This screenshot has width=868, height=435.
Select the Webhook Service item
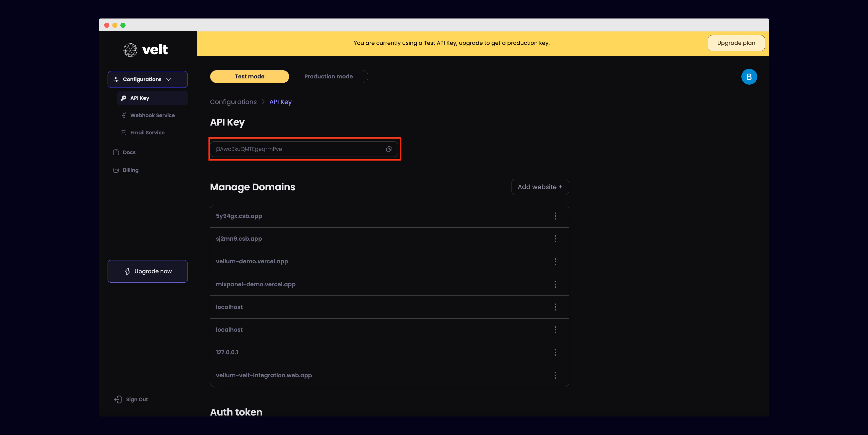click(152, 115)
